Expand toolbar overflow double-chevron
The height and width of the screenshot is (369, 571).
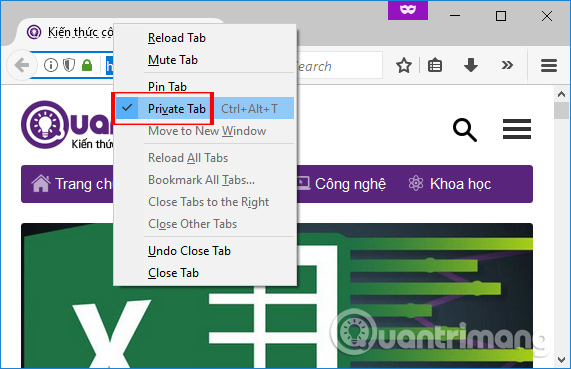507,66
